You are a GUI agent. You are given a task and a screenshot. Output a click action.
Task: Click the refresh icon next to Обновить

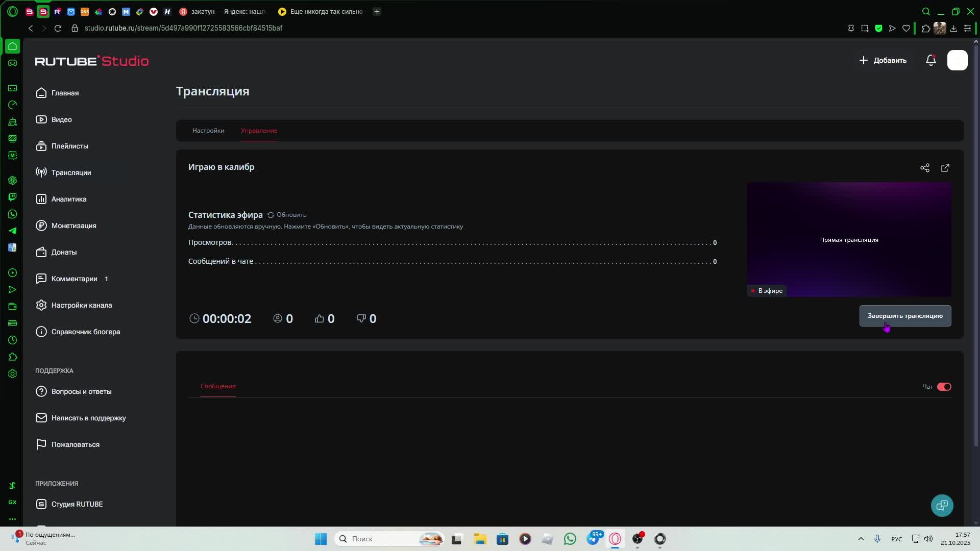tap(271, 215)
